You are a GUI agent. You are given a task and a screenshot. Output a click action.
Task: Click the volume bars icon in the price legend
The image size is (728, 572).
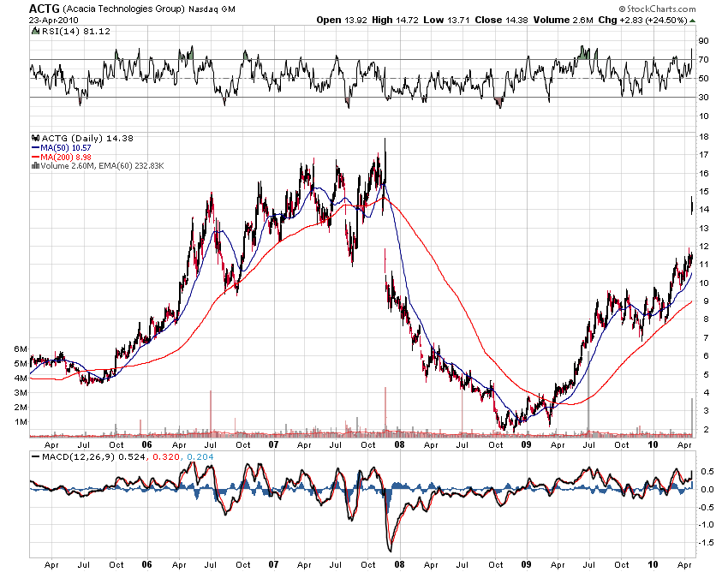(x=35, y=166)
